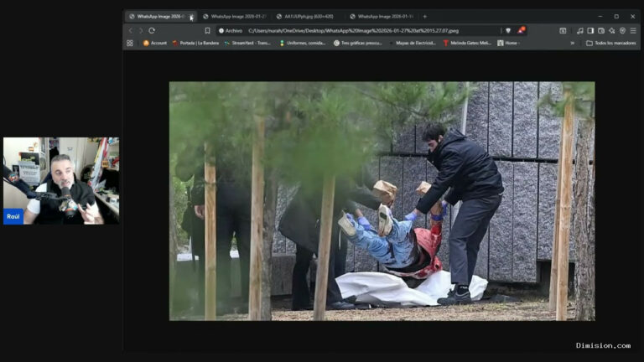
Task: Bookmark this page with bookmark icon
Action: [207, 31]
